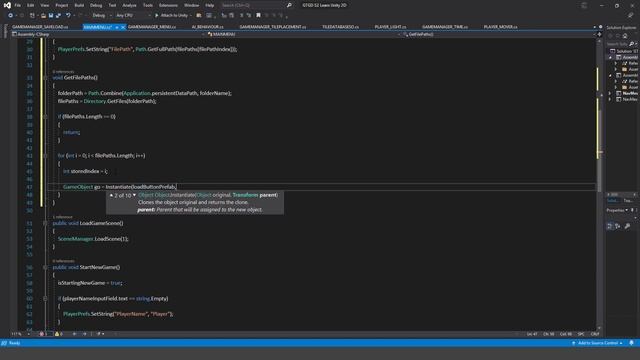Open the Project menu
This screenshot has width=640, height=360.
pyautogui.click(x=62, y=5)
